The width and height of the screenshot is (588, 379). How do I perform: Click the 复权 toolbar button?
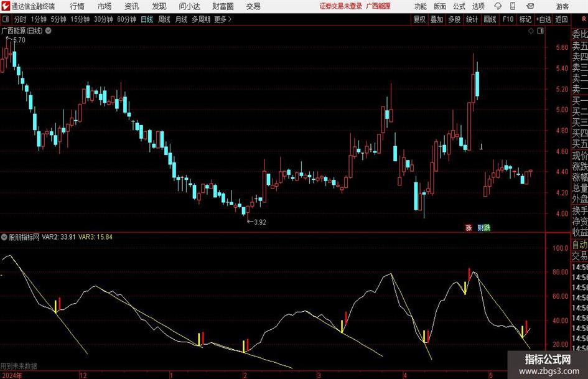point(419,19)
